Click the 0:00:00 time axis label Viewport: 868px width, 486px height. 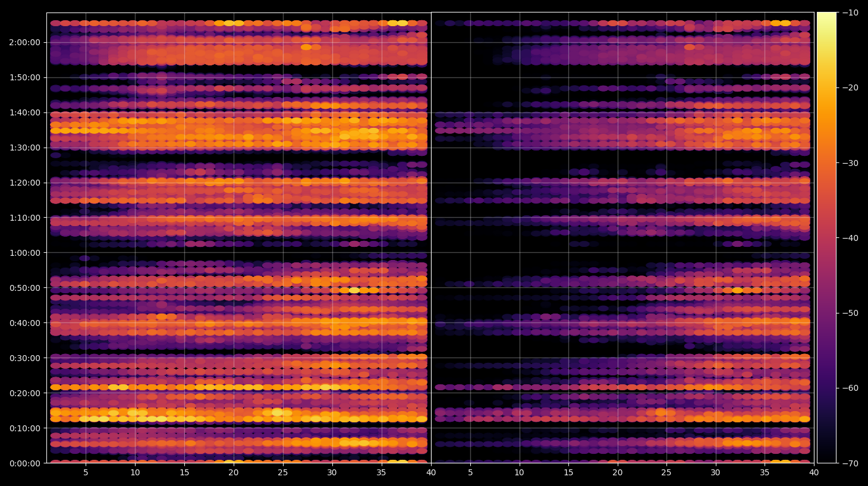click(x=25, y=463)
